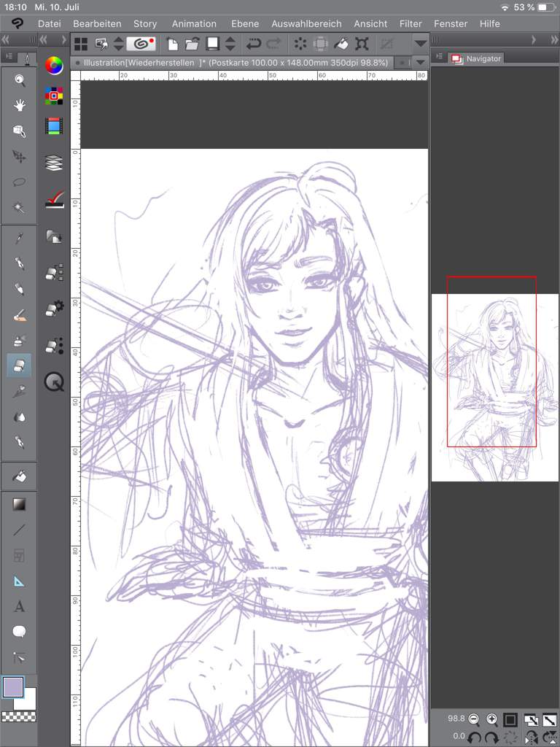
Task: Select the Zoom magnifier tool
Action: 19,80
